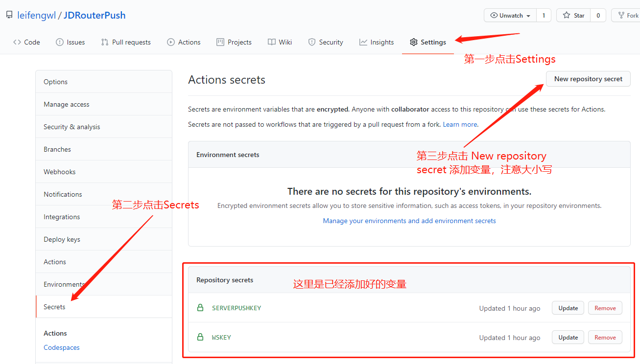Open Manage access in the sidebar
This screenshot has width=640, height=364.
click(x=104, y=104)
